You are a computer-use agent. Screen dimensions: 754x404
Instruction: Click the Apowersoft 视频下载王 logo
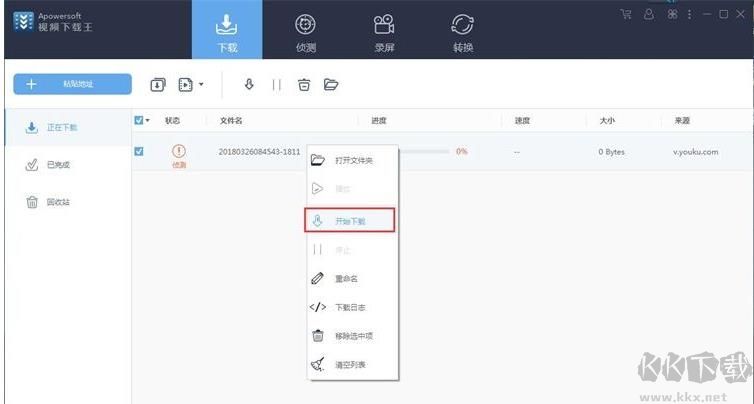click(x=53, y=22)
